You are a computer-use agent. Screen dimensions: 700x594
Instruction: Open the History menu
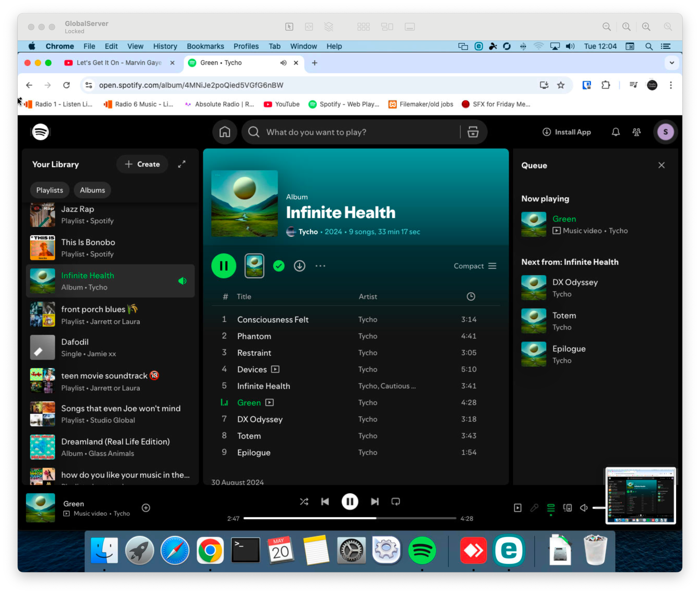(165, 46)
